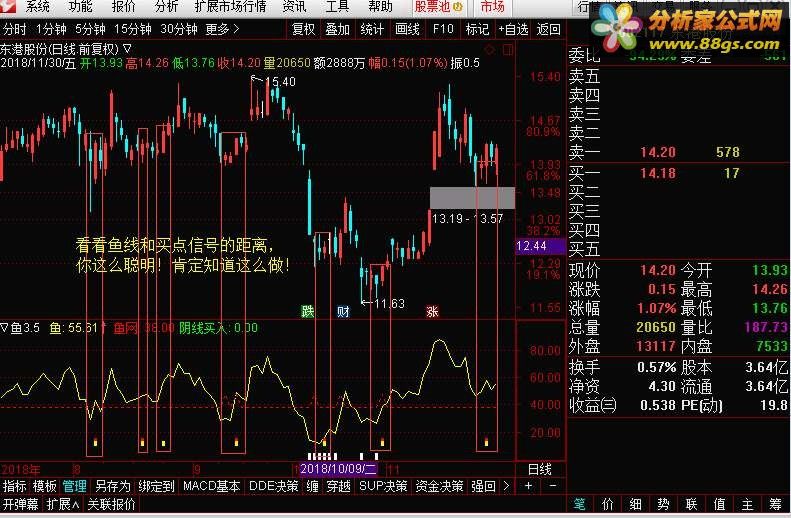The height and width of the screenshot is (518, 791).
Task: Open the 系统 menu
Action: [x=37, y=7]
